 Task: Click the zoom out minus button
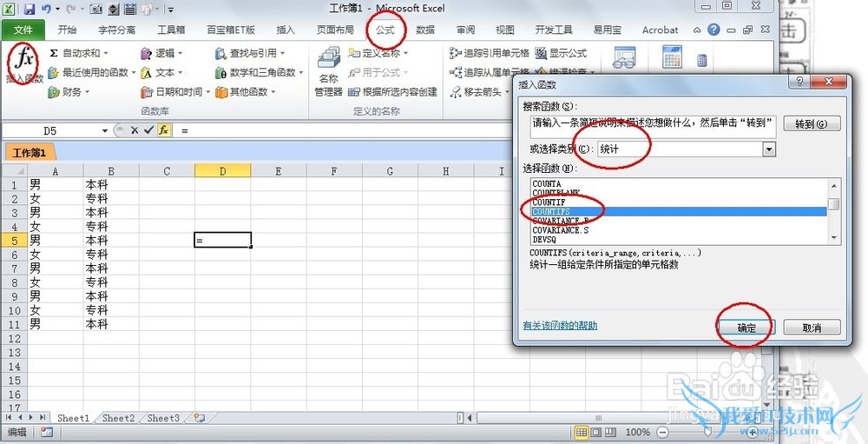(662, 432)
